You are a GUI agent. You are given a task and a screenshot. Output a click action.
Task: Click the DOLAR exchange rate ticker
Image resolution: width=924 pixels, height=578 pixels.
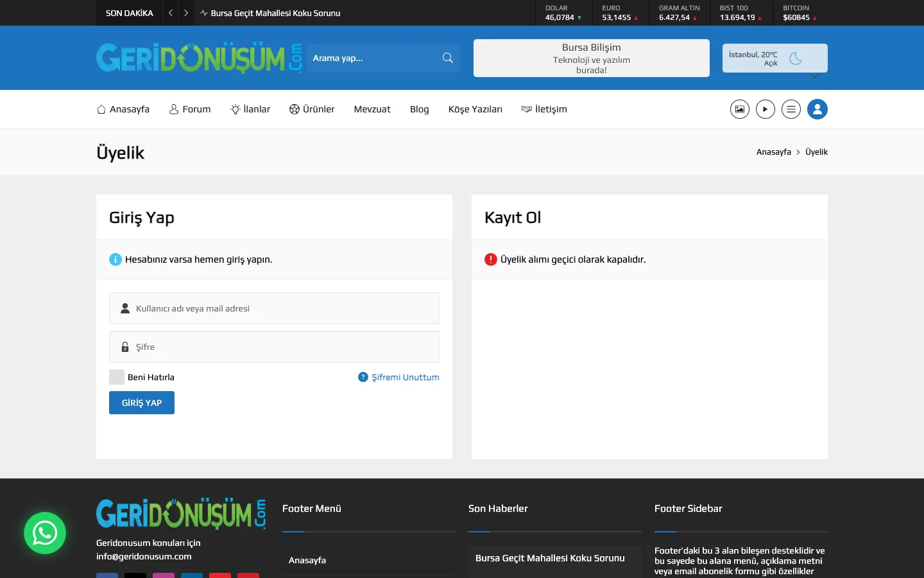pos(563,13)
